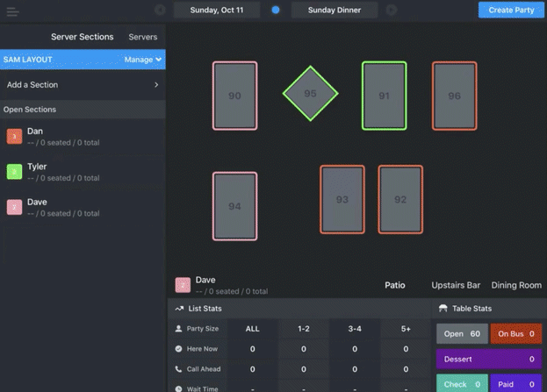Filter party size by 1-2
547x392 pixels.
tap(304, 329)
